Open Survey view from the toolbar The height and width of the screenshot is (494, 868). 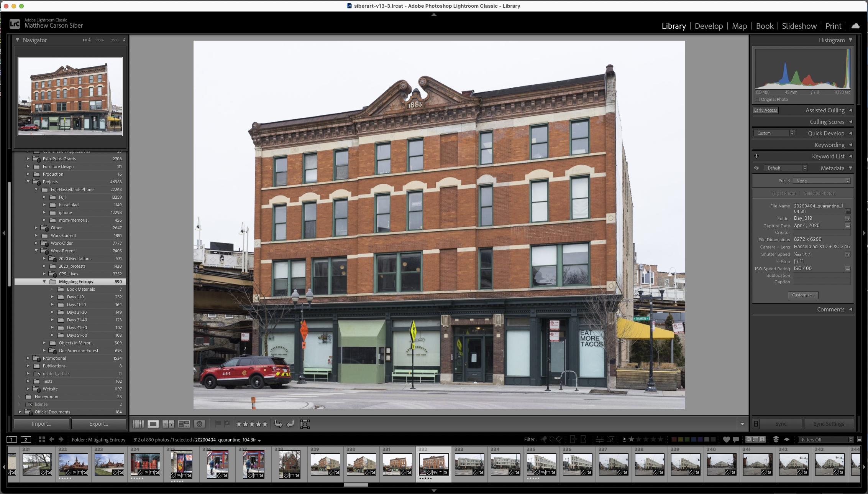point(184,424)
